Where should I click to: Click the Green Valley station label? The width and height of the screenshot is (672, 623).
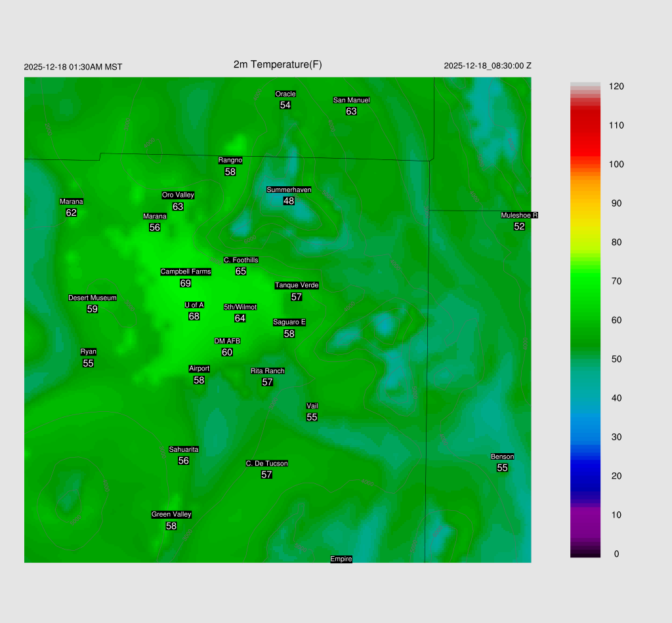click(x=171, y=515)
